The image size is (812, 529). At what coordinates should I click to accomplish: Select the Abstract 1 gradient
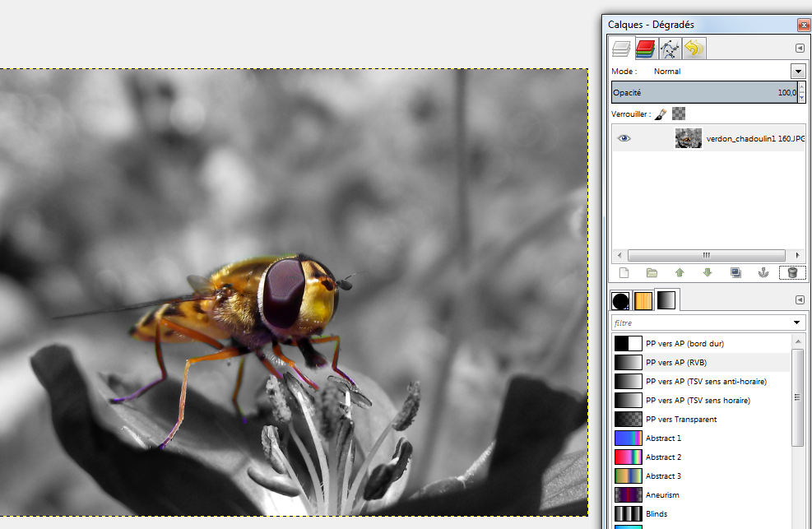tap(701, 438)
